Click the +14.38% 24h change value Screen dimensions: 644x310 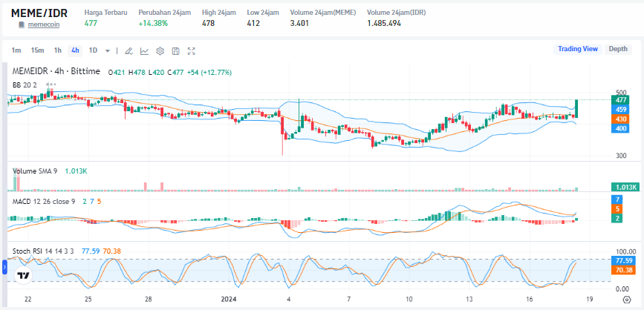click(x=153, y=24)
